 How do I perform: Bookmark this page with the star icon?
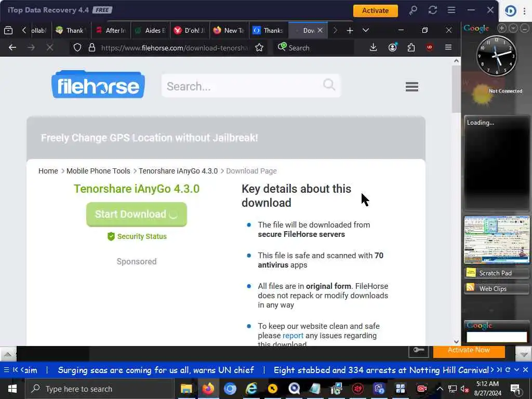[x=259, y=47]
